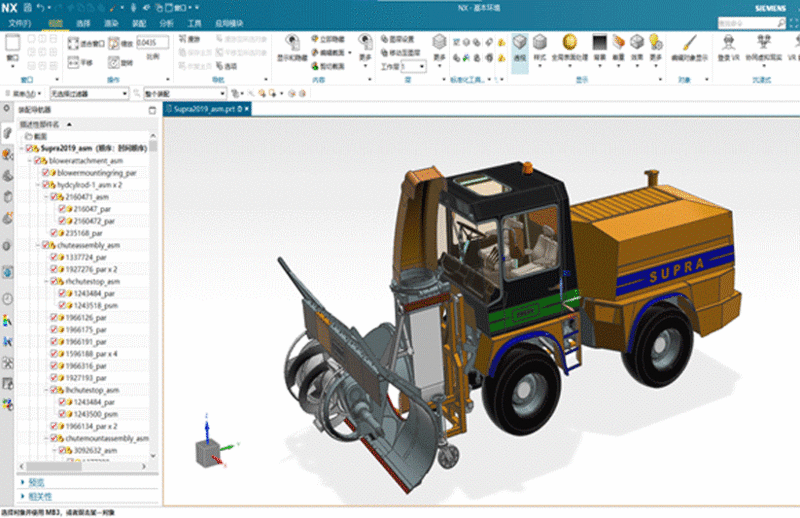Toggle the 1337724_par checkbox
The height and width of the screenshot is (518, 800).
pos(54,257)
